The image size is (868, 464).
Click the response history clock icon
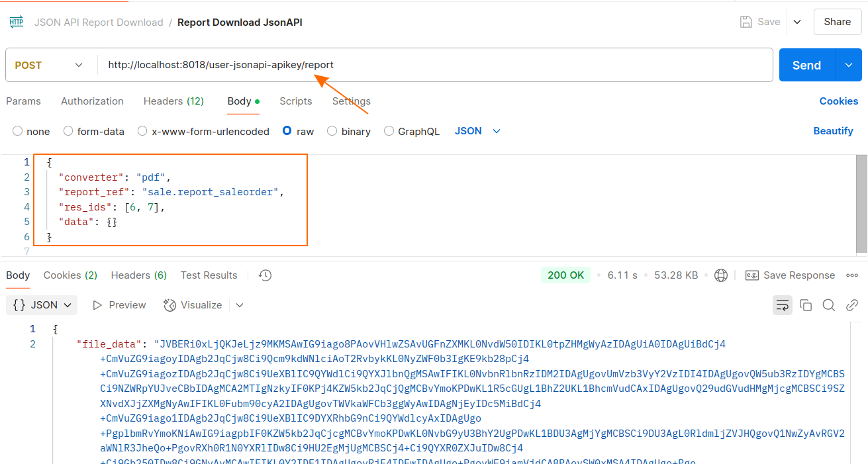[x=265, y=275]
